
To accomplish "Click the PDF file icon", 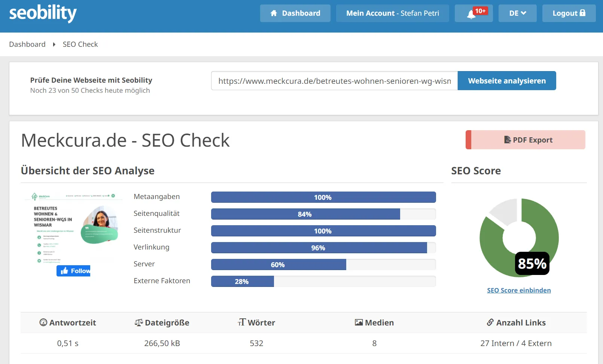I will click(x=508, y=140).
